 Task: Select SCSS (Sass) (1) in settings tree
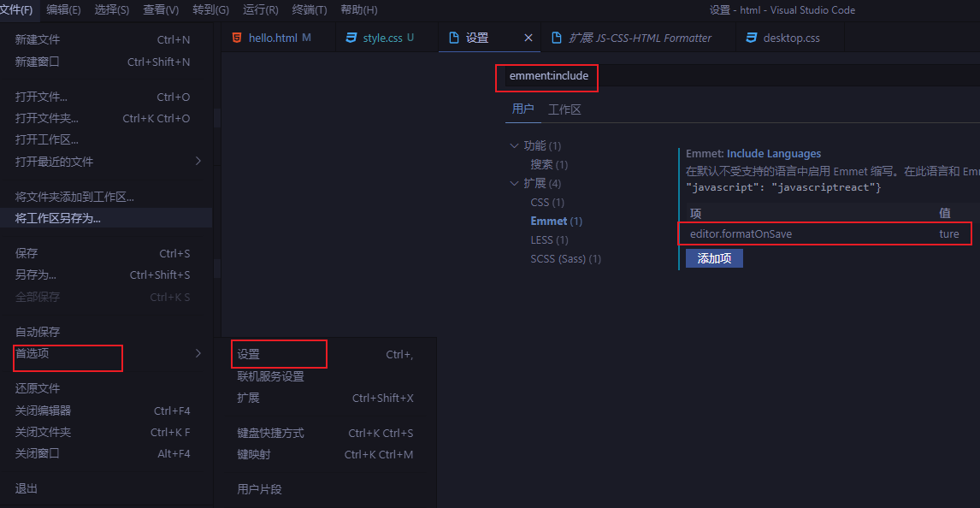[x=565, y=258]
